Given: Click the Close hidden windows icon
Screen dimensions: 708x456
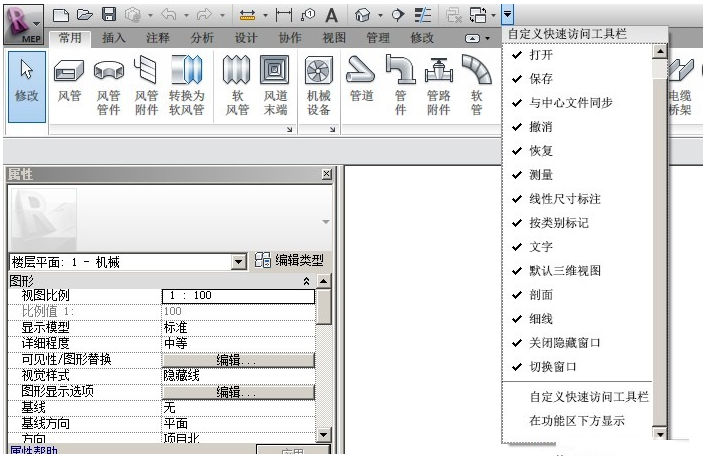Looking at the screenshot, I should pos(453,15).
